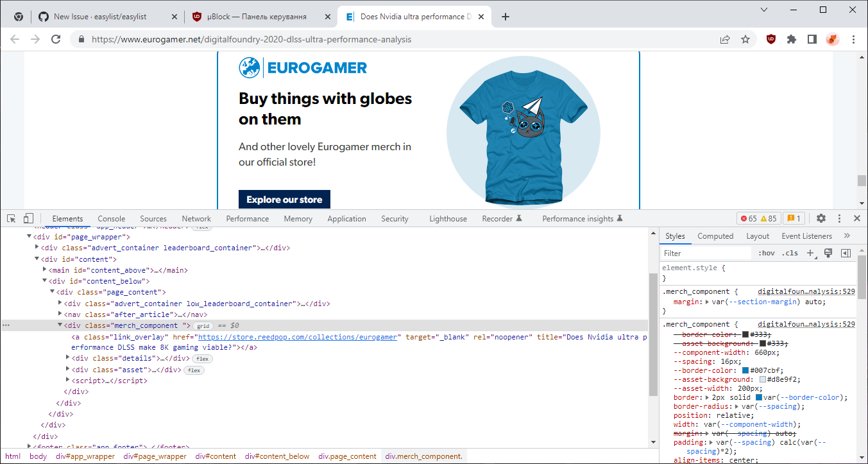The height and width of the screenshot is (464, 868).
Task: Open the DevTools three-dot options menu
Action: [839, 218]
